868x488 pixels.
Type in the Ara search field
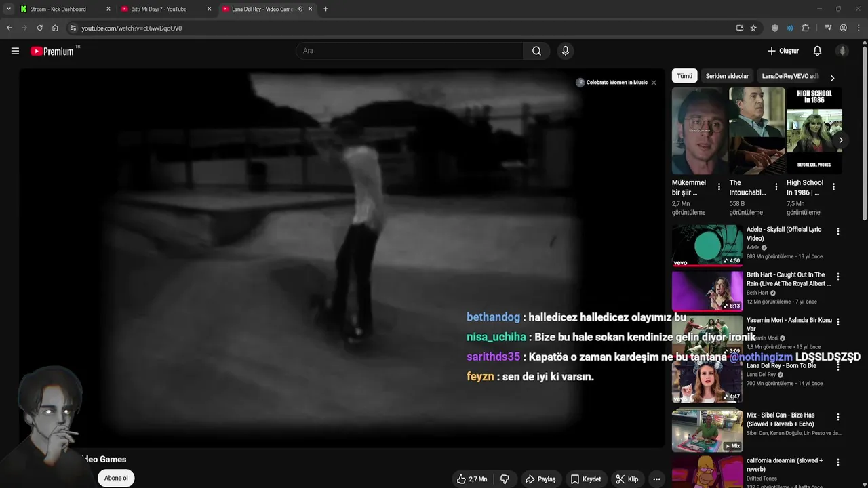point(410,51)
